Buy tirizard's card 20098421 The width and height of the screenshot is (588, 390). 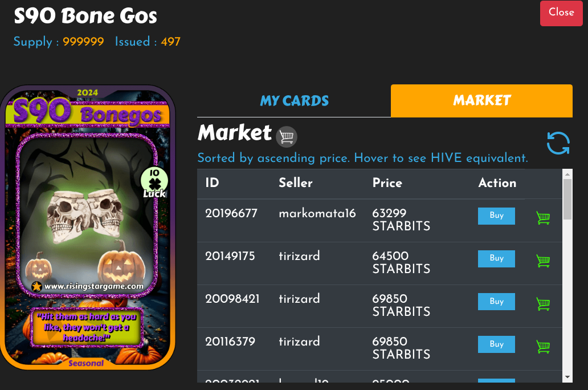[496, 302]
